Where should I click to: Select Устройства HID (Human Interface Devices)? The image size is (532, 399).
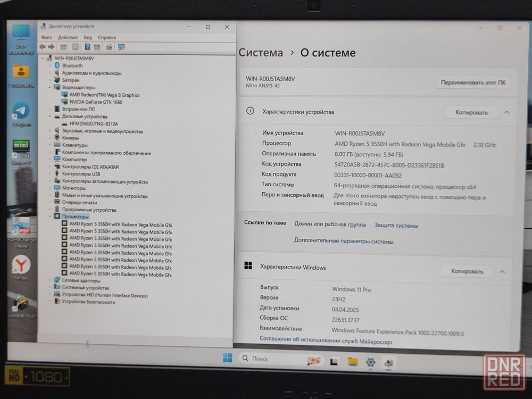[x=104, y=295]
